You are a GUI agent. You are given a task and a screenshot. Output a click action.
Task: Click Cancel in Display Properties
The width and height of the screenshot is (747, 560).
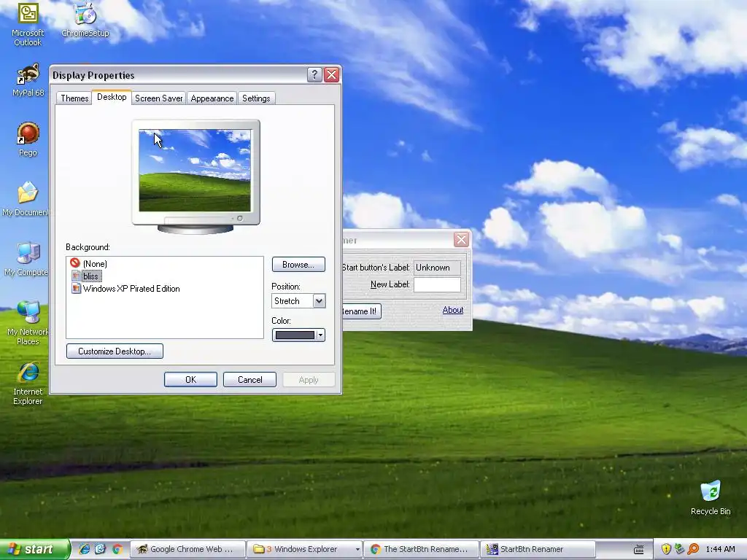coord(249,379)
